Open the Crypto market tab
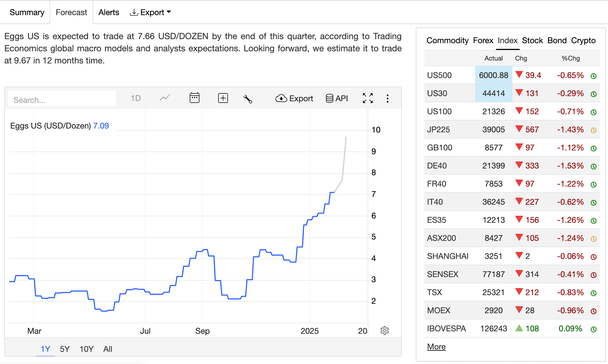 pos(583,41)
